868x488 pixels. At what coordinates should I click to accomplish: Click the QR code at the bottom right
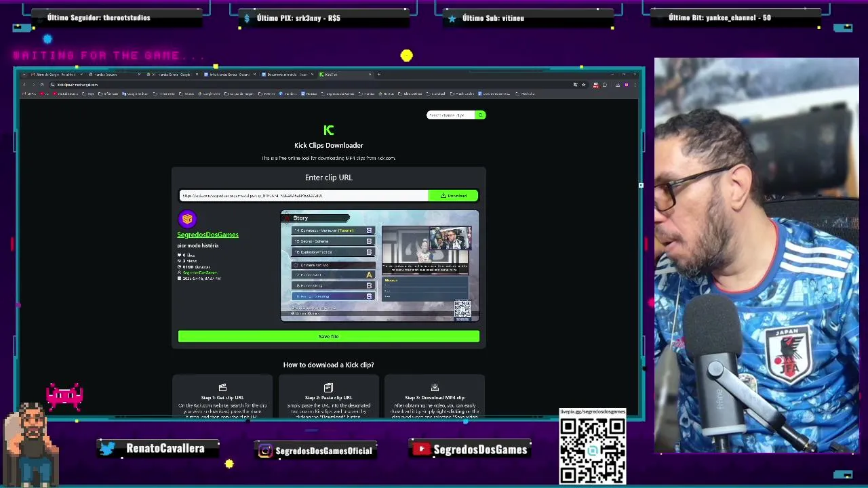pyautogui.click(x=593, y=451)
